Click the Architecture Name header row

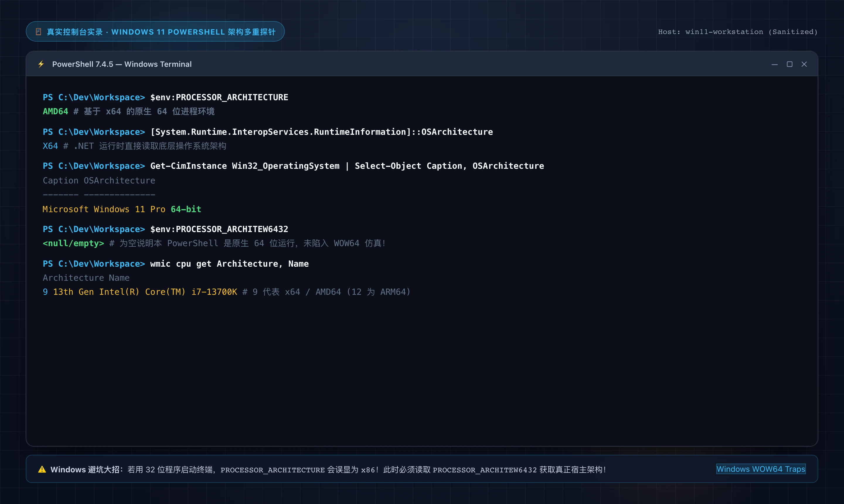click(x=86, y=278)
